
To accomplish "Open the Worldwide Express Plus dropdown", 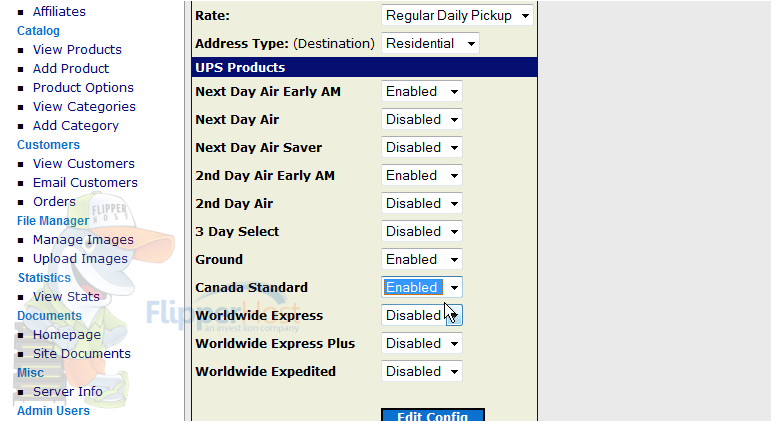I will [422, 343].
